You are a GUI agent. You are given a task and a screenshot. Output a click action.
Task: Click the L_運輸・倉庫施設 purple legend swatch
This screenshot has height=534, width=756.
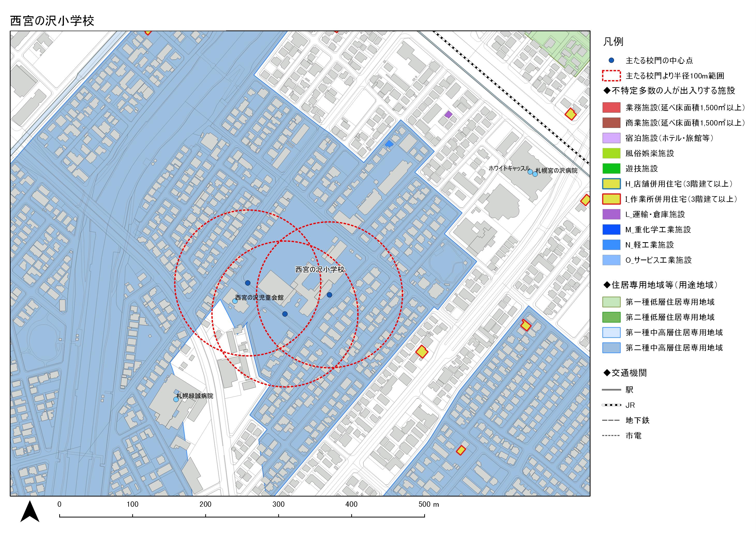coord(611,214)
